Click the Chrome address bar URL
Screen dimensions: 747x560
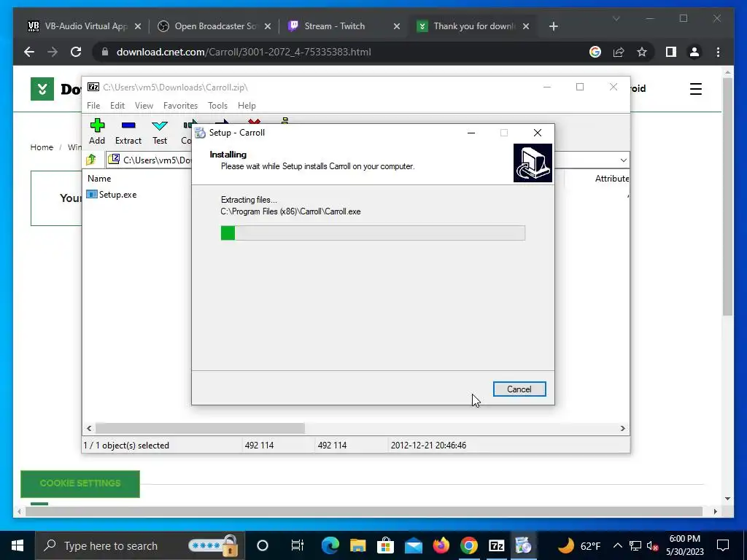244,52
